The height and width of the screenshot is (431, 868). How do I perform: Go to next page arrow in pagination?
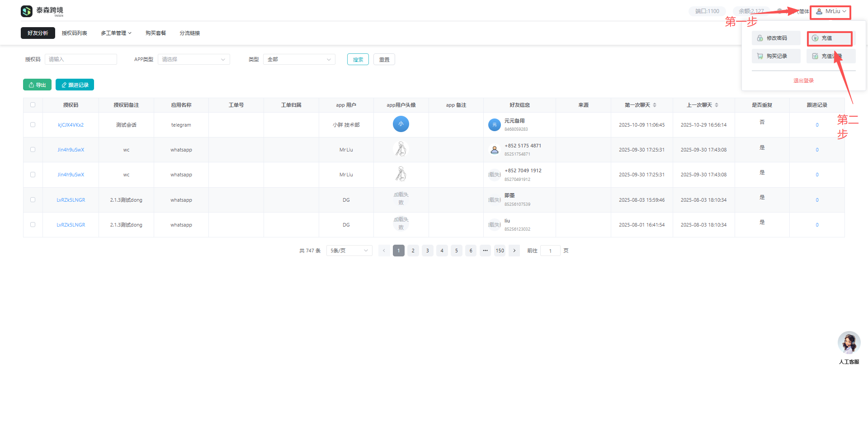(x=514, y=251)
